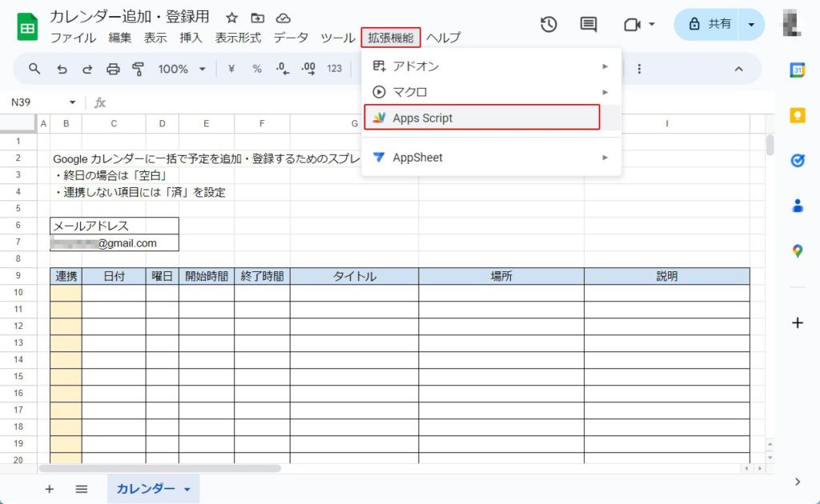Click the version history clock icon
Image resolution: width=820 pixels, height=504 pixels.
pos(549,24)
